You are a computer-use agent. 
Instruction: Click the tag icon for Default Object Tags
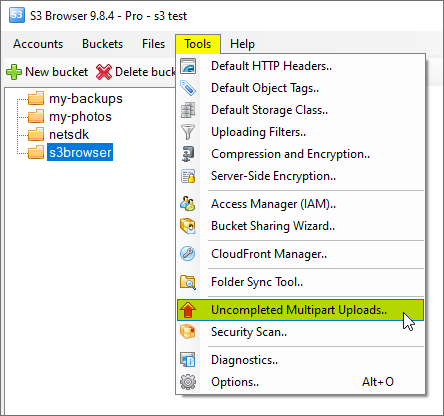(x=188, y=88)
